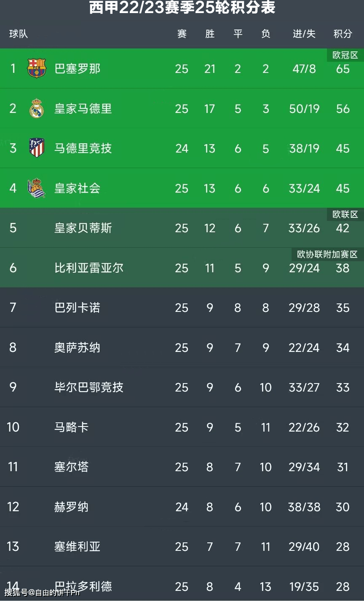
Task: Select the 毕尔巴鄂竞技 team name
Action: (89, 387)
